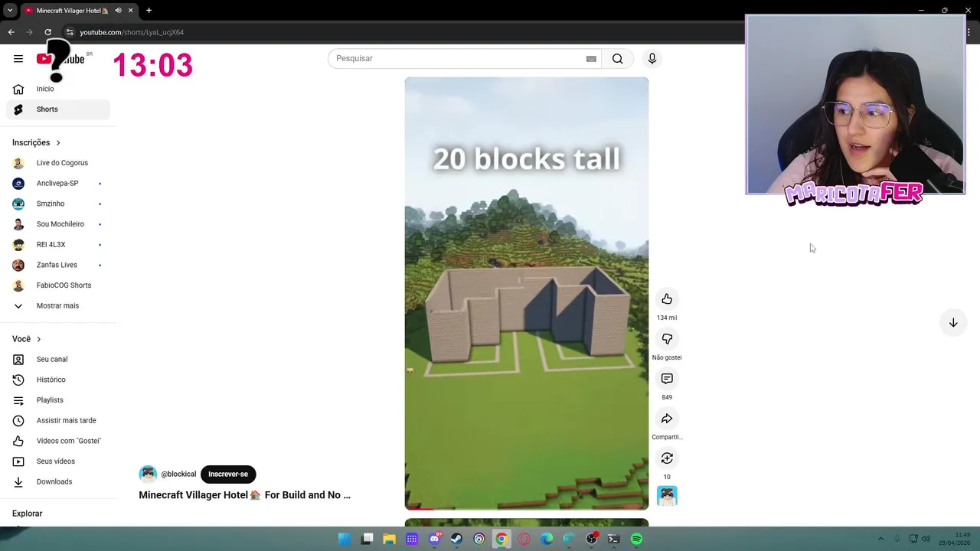Open a new browser tab
The width and height of the screenshot is (980, 551).
click(x=149, y=11)
